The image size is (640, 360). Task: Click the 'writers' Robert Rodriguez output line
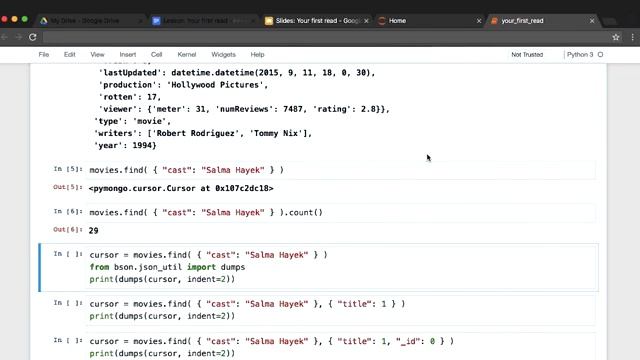click(203, 133)
